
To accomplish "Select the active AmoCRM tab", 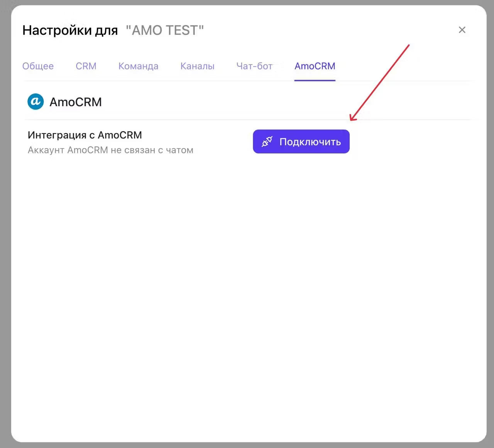I will pos(315,66).
